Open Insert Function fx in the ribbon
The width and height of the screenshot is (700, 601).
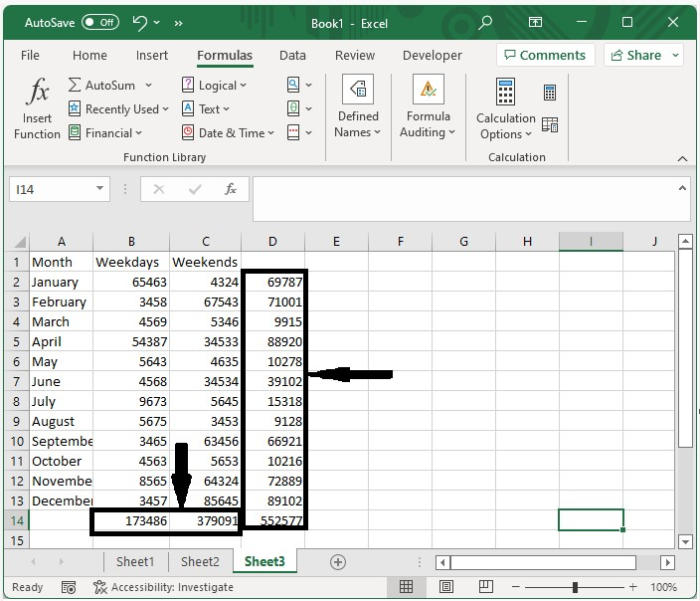click(37, 109)
